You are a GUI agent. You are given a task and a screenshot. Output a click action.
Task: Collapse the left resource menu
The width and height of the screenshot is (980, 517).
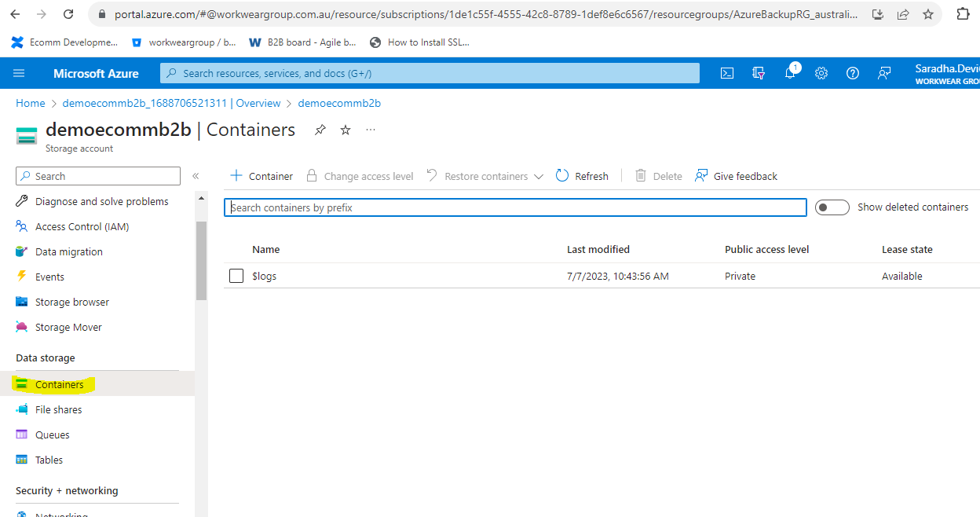click(196, 176)
